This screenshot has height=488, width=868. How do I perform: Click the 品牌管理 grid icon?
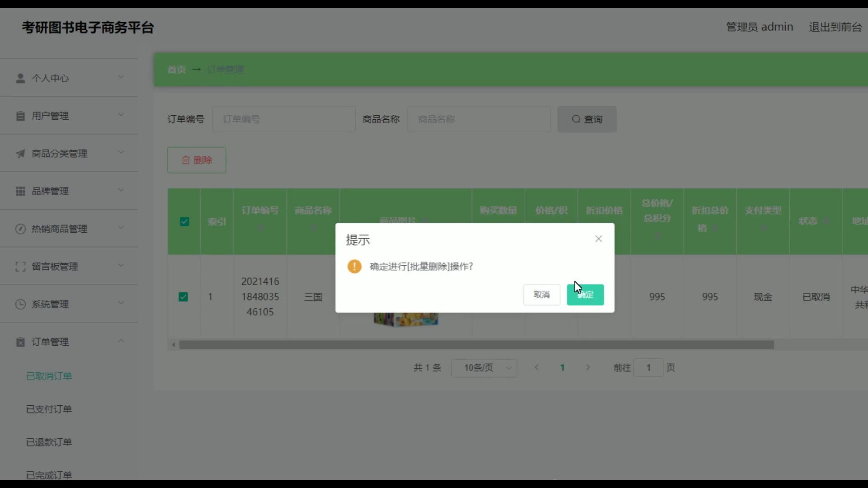pyautogui.click(x=20, y=191)
